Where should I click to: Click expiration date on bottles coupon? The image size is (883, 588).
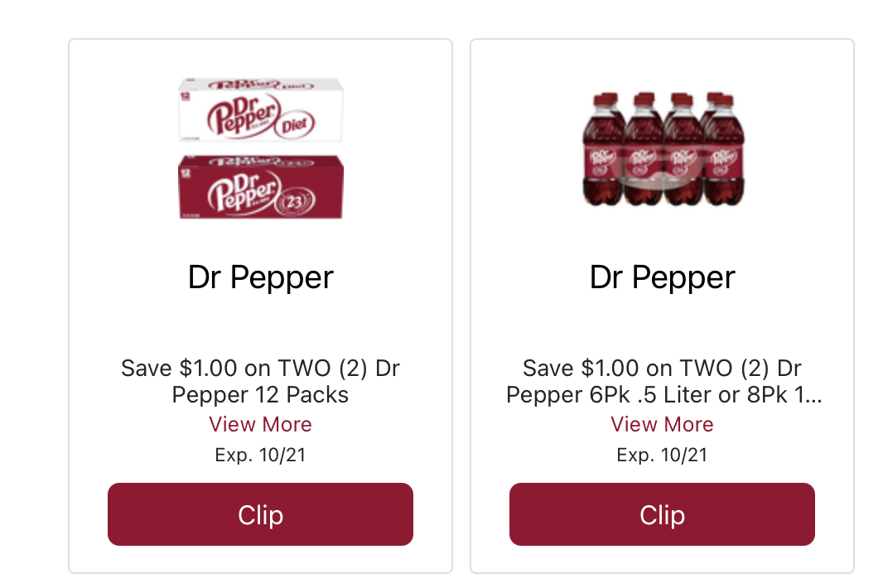click(662, 455)
